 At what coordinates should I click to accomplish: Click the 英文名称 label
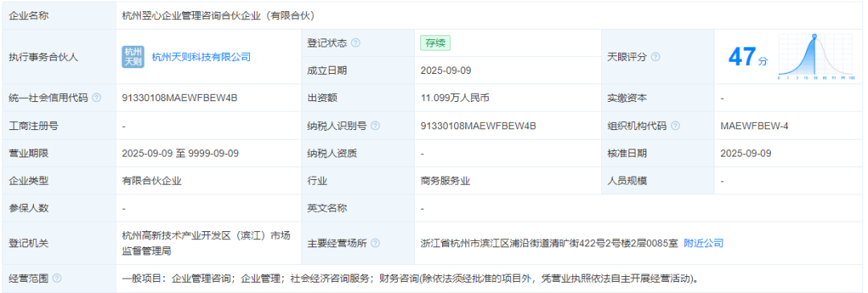(327, 209)
